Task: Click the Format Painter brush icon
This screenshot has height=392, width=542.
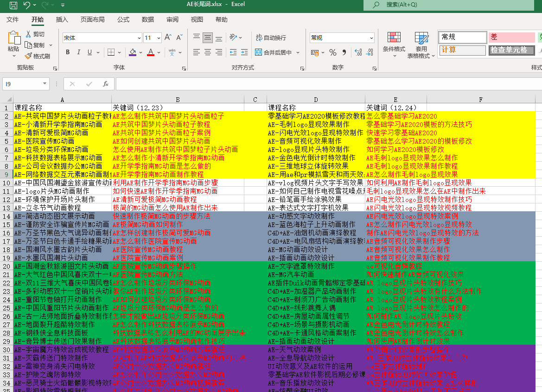Action: pos(28,56)
